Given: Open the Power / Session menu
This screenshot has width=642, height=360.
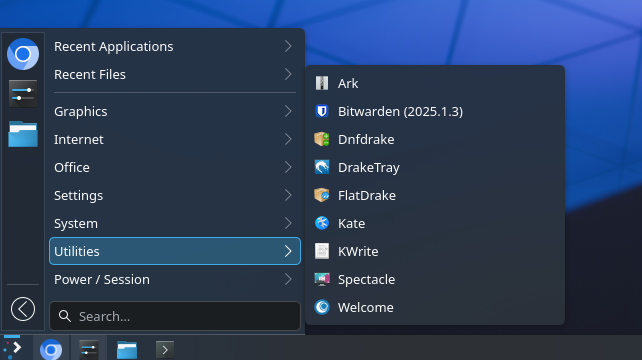Looking at the screenshot, I should pyautogui.click(x=175, y=279).
